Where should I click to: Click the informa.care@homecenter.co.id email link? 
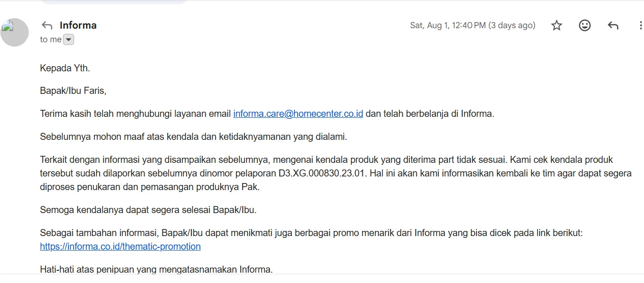coord(298,114)
